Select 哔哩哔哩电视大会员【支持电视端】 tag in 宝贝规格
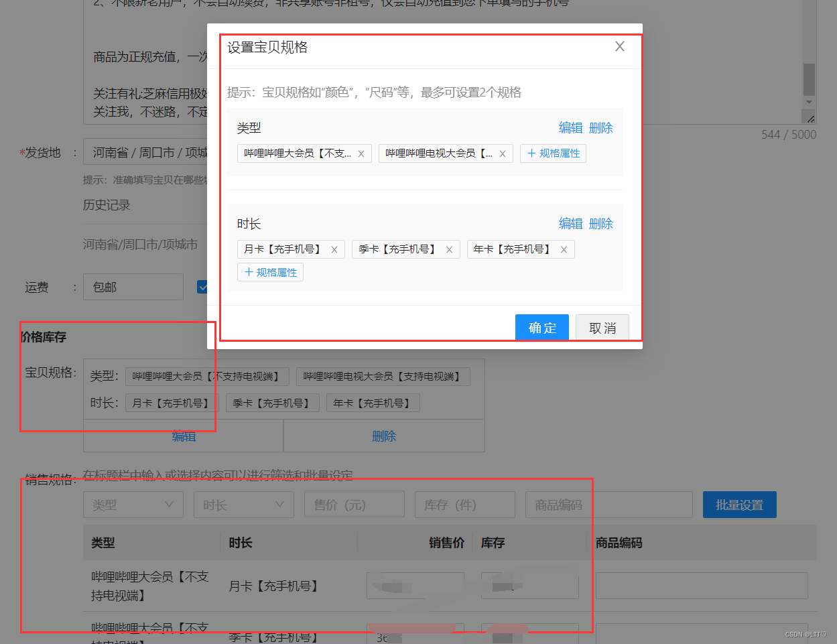The height and width of the screenshot is (644, 837). click(383, 377)
